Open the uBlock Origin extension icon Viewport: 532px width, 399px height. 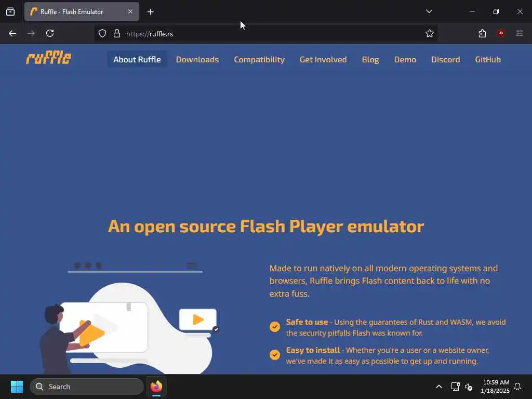(x=501, y=33)
